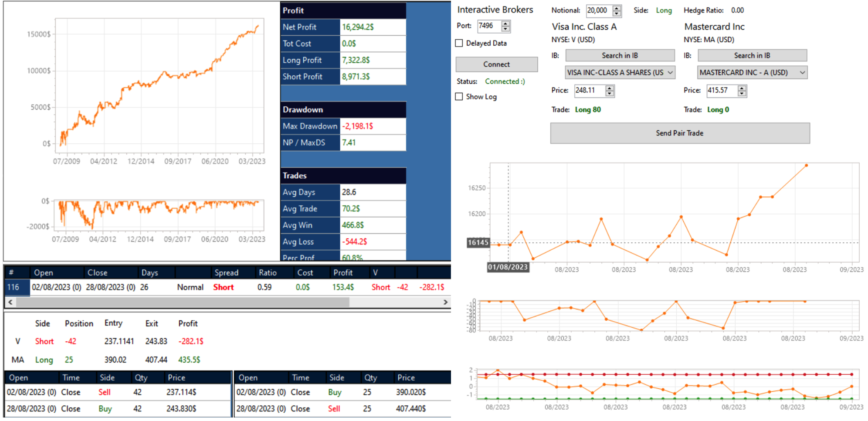
Task: Click the NP / MaxDS value 7.41
Action: click(x=349, y=143)
